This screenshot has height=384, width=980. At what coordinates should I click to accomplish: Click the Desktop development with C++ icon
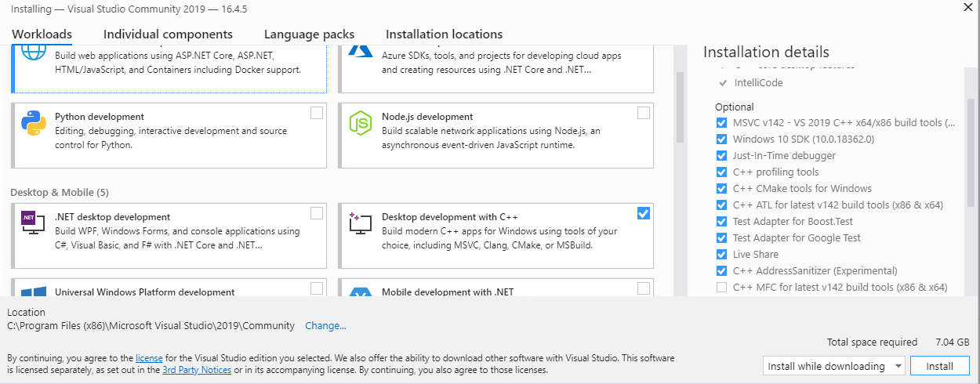tap(361, 223)
